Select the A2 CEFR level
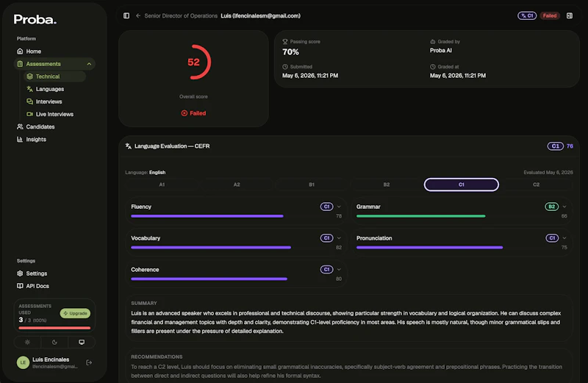The height and width of the screenshot is (383, 588). pos(237,185)
